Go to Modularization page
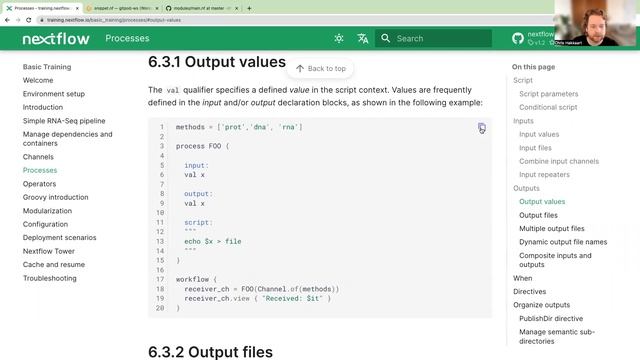The image size is (640, 360). pyautogui.click(x=47, y=211)
